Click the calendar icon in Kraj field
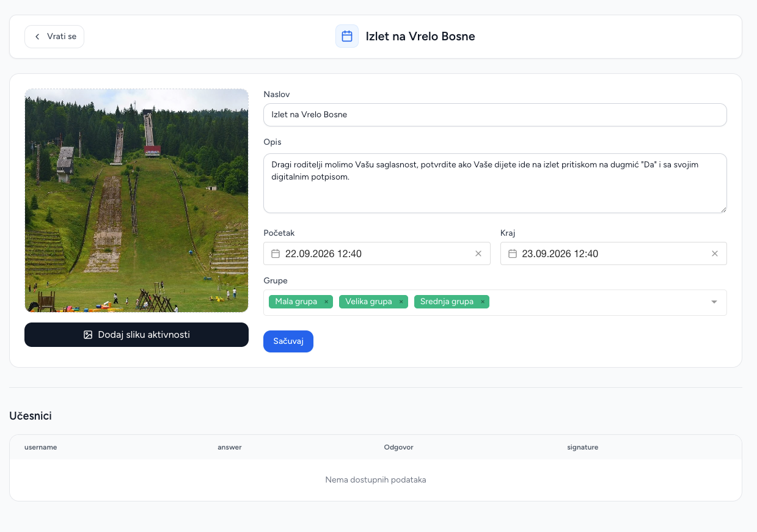Image resolution: width=757 pixels, height=532 pixels. click(513, 253)
